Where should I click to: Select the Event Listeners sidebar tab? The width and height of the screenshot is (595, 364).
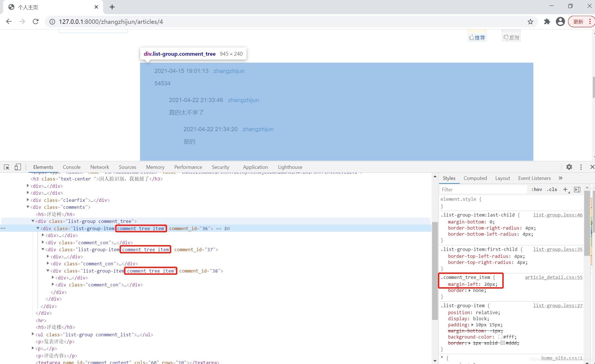[x=534, y=178]
